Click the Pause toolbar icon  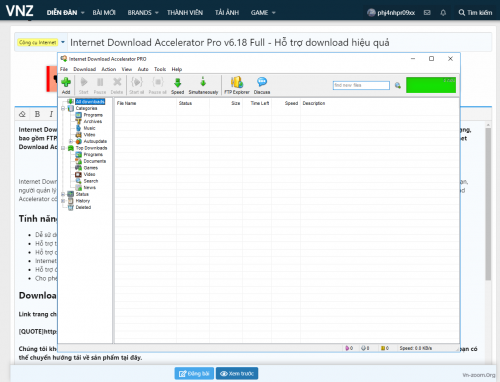(x=100, y=85)
